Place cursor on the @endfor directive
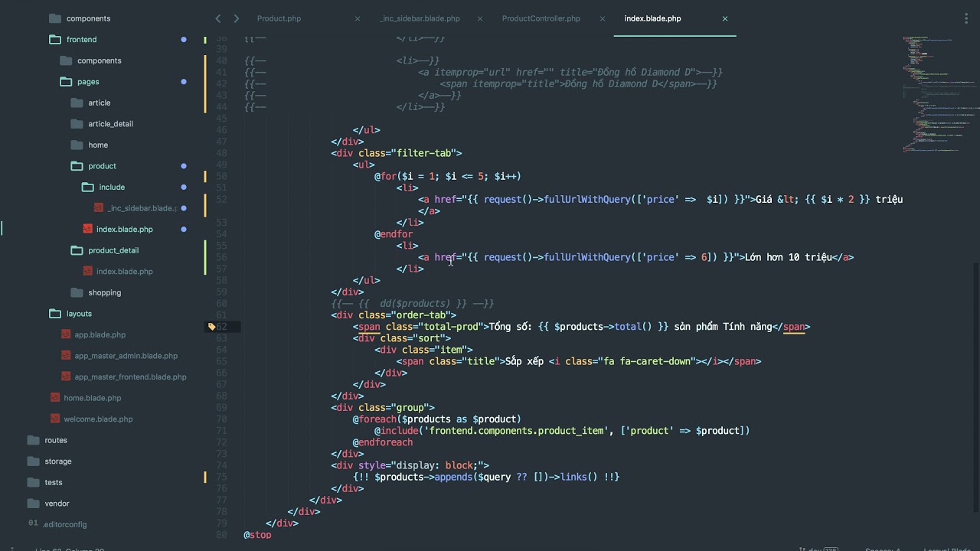 (x=393, y=234)
